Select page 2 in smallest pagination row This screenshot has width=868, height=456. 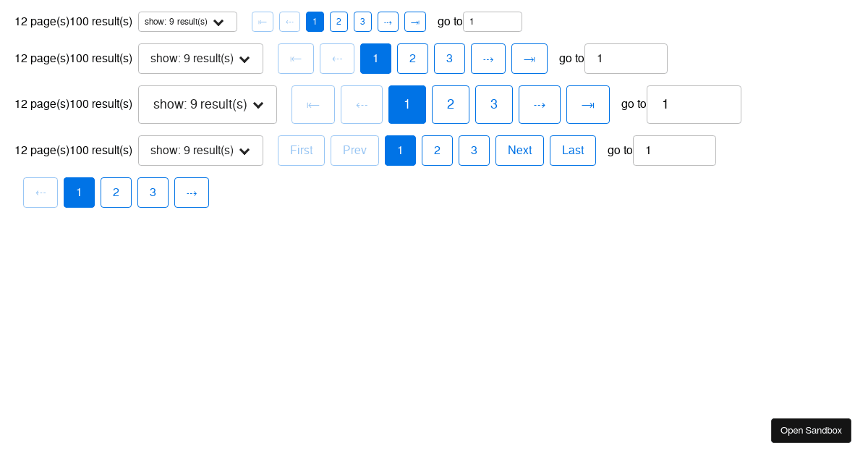pos(339,22)
